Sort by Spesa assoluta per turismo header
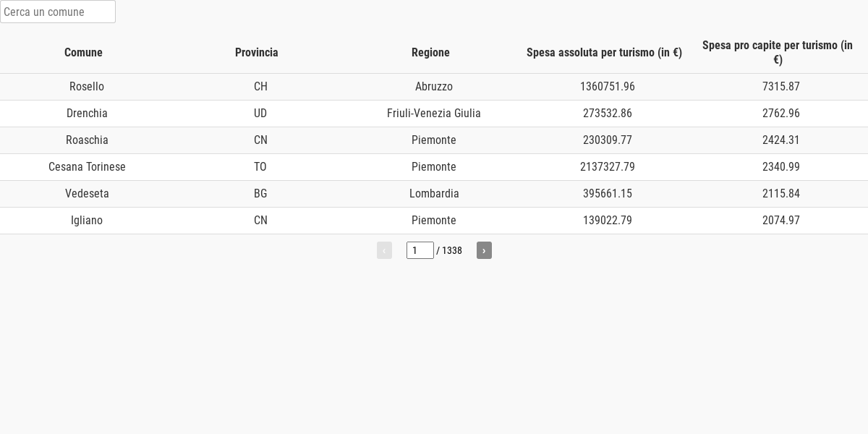Screen dimensions: 868x434 [x=604, y=52]
